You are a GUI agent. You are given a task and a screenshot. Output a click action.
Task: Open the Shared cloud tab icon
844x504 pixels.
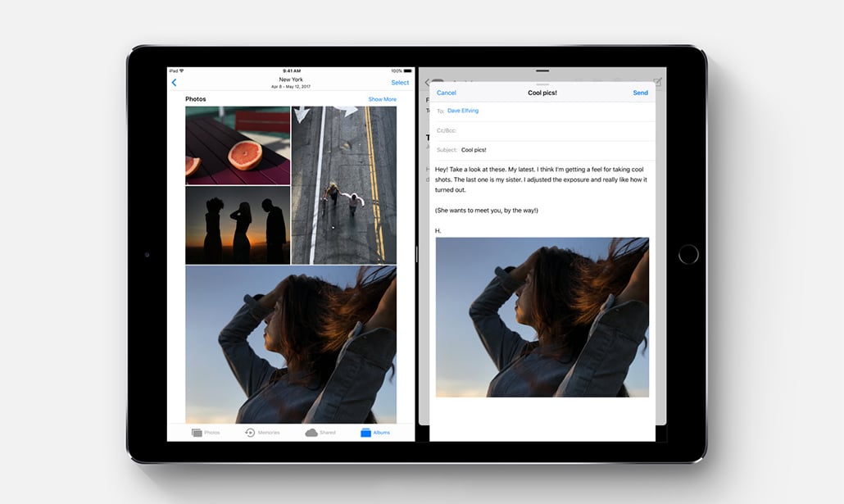click(311, 433)
